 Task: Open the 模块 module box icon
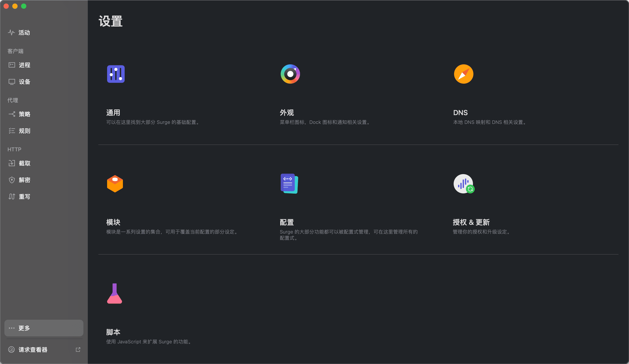click(115, 184)
